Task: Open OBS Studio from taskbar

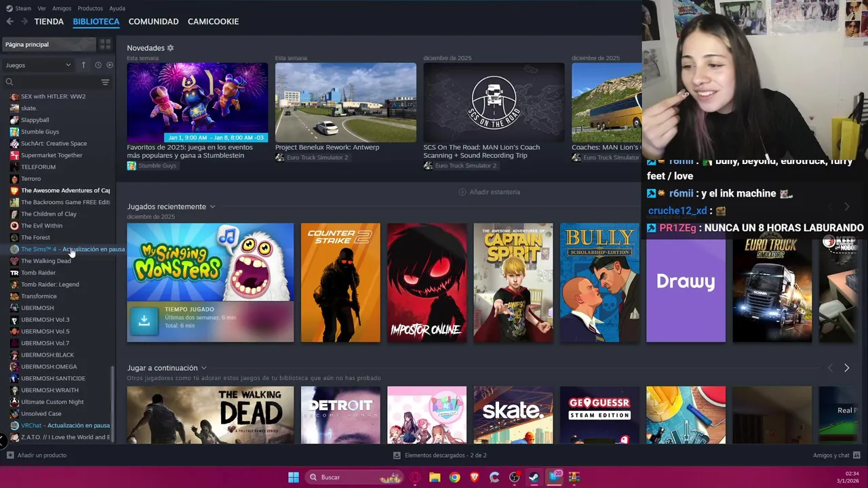Action: (x=514, y=477)
